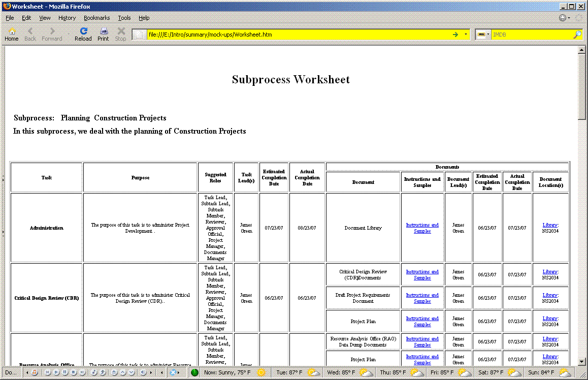This screenshot has height=380, width=588.
Task: Click the eject icon in status bar player
Action: pyautogui.click(x=114, y=372)
